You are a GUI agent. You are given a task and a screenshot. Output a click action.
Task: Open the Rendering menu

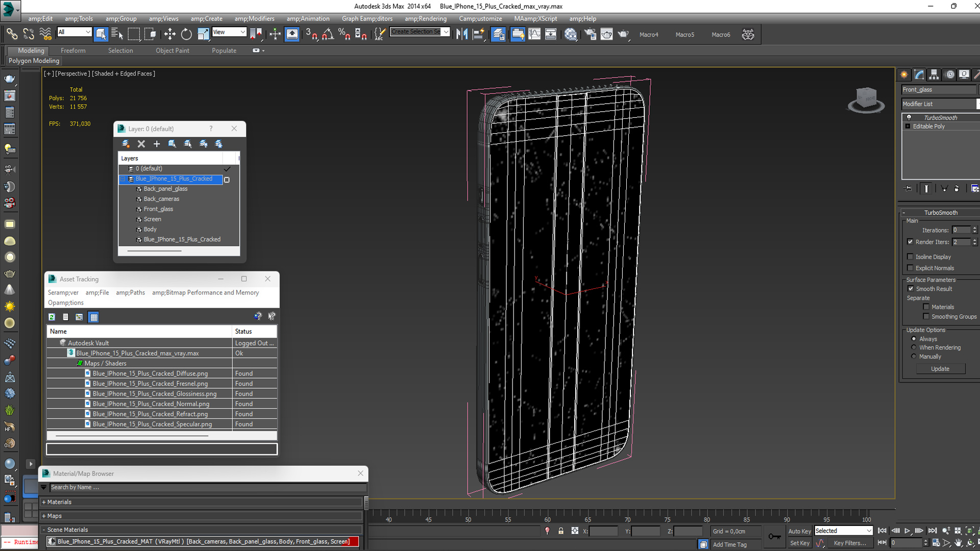coord(425,18)
